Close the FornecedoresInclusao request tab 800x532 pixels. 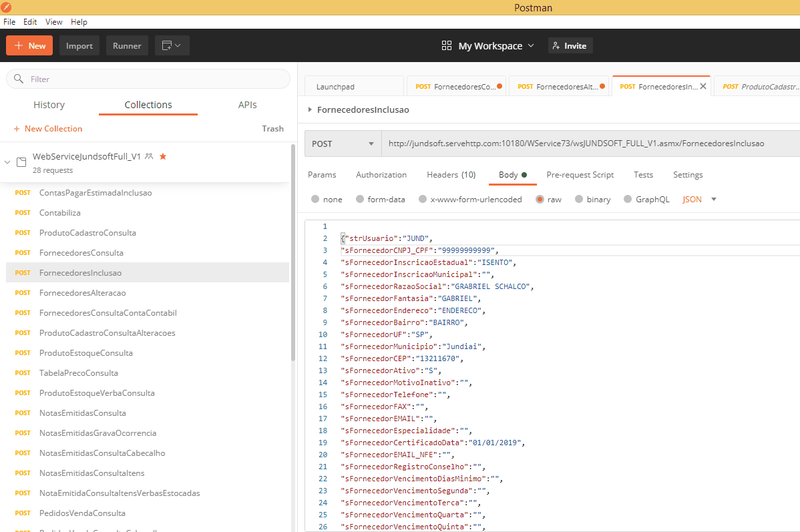coord(703,86)
